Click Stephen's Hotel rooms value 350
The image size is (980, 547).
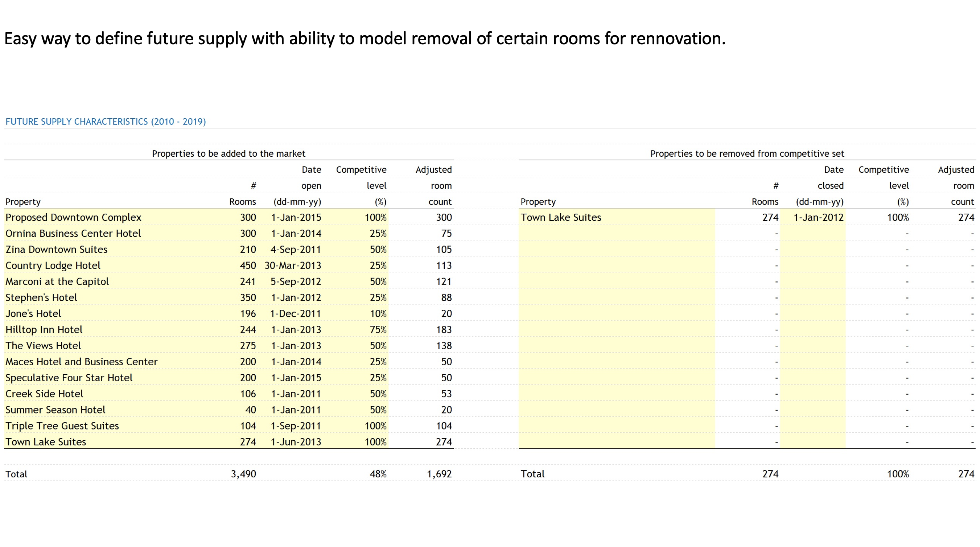(x=248, y=297)
